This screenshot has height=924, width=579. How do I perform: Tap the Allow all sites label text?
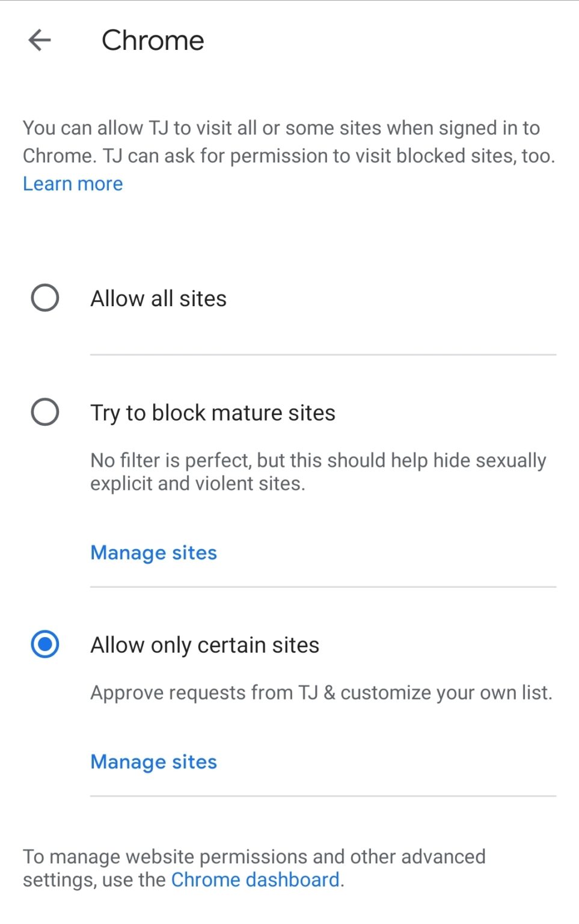point(158,297)
